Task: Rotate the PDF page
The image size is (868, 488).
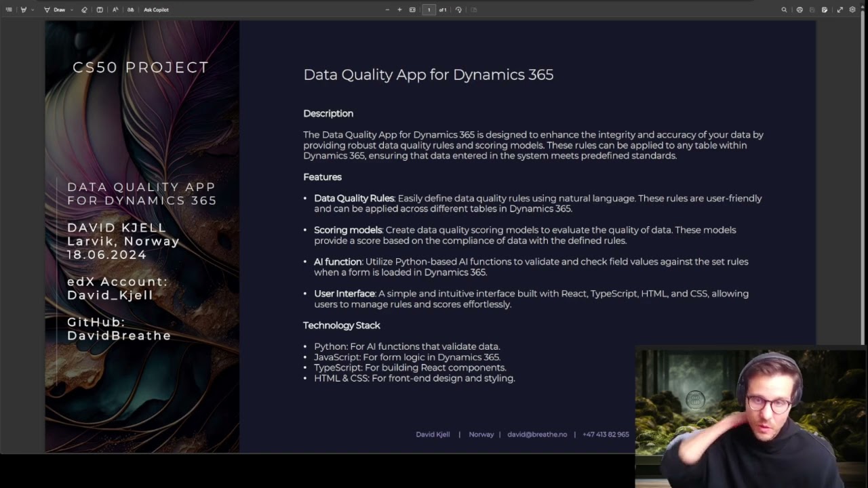Action: pos(458,9)
